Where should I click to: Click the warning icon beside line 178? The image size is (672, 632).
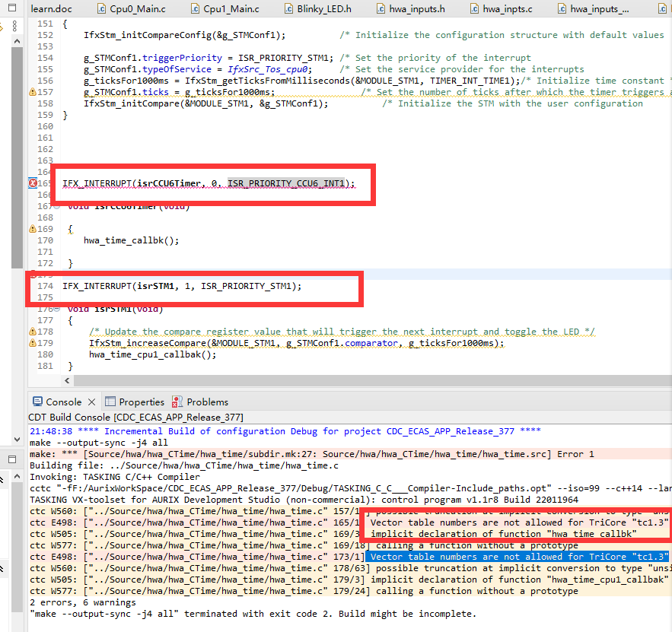tap(33, 332)
